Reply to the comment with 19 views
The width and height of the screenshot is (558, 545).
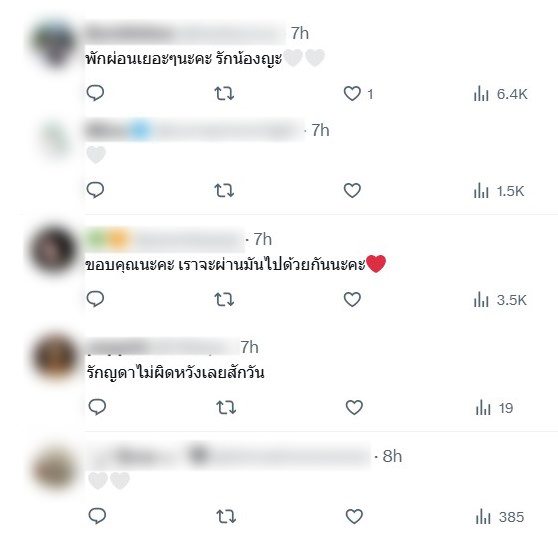coord(97,407)
